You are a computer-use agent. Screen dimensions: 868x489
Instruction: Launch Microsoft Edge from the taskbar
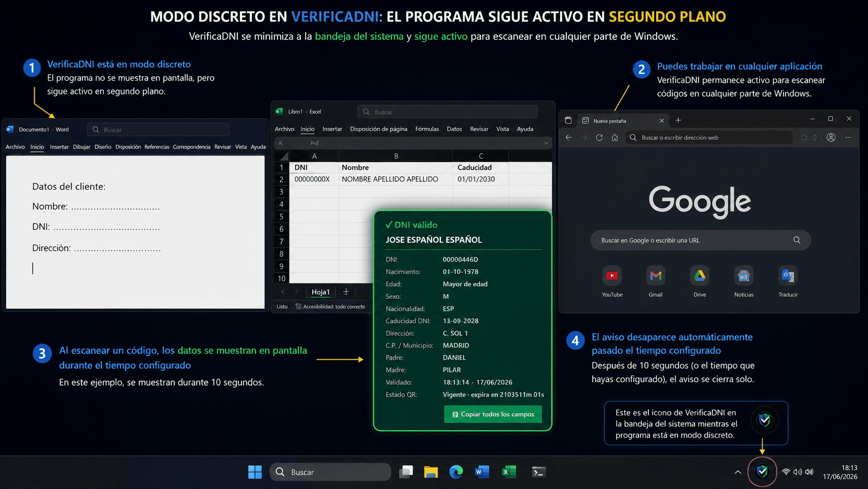[456, 472]
